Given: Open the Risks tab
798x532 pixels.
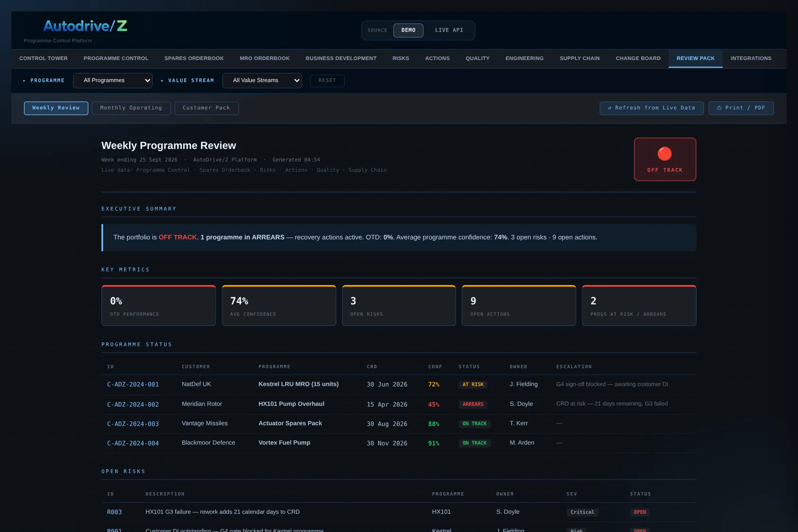Looking at the screenshot, I should click(401, 58).
